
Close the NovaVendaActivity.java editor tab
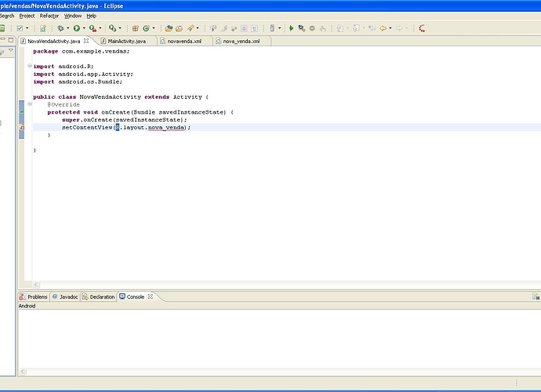(86, 41)
